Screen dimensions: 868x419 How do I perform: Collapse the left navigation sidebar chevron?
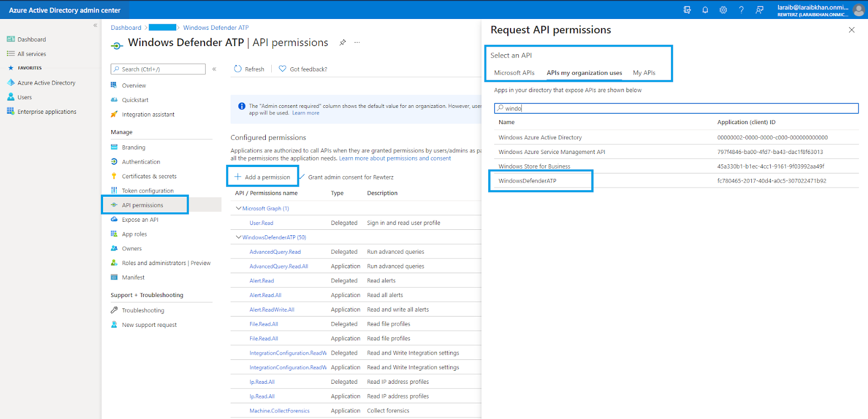coord(95,25)
